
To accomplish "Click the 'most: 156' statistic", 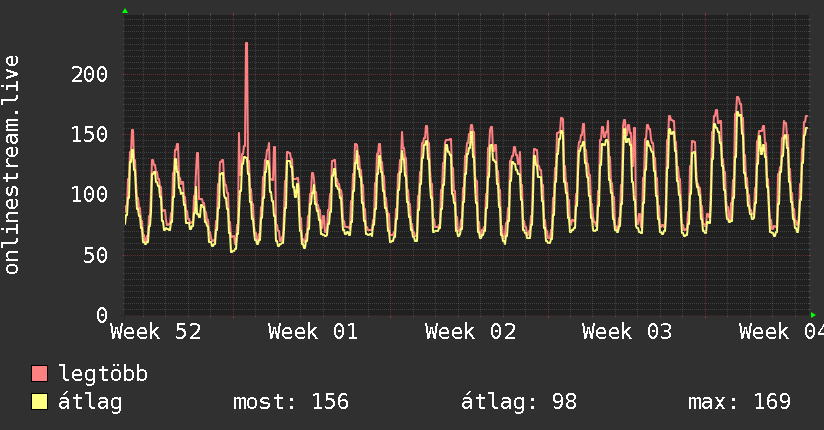I will click(x=290, y=402).
